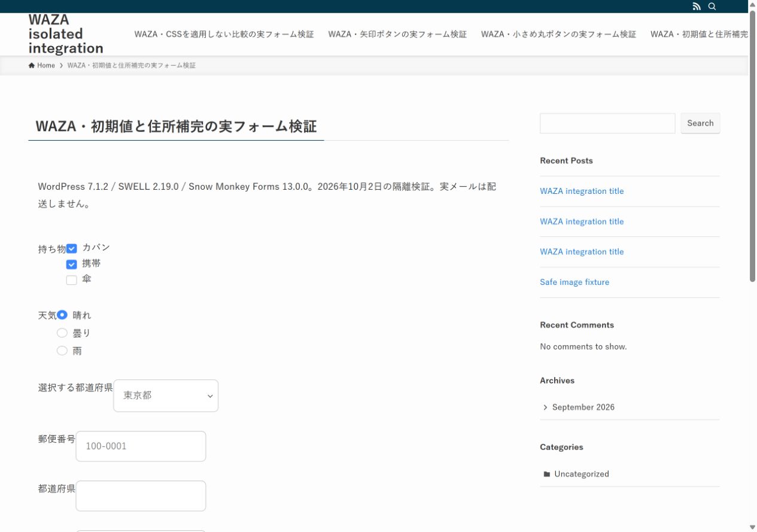Select the 雨 radio button
This screenshot has width=757, height=532.
pos(62,351)
